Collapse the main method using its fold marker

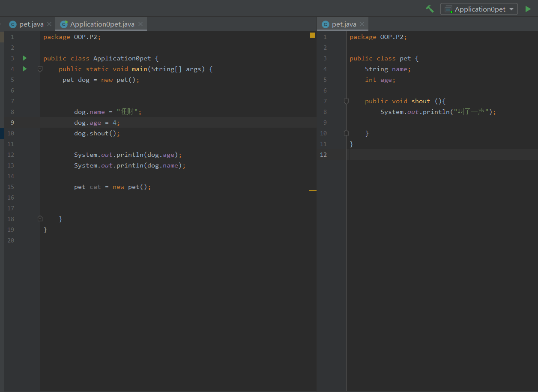click(40, 69)
